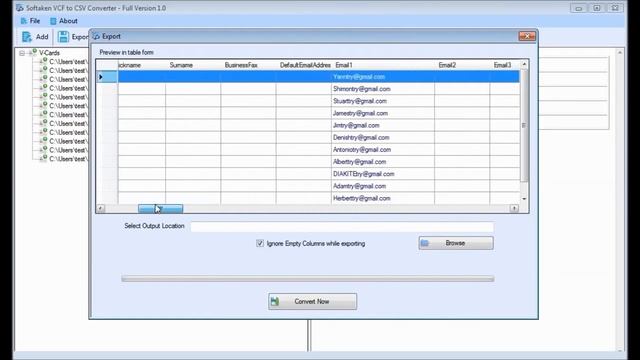Image resolution: width=640 pixels, height=360 pixels.
Task: Select the Denishtry@gmail.com cell
Action: [x=382, y=138]
